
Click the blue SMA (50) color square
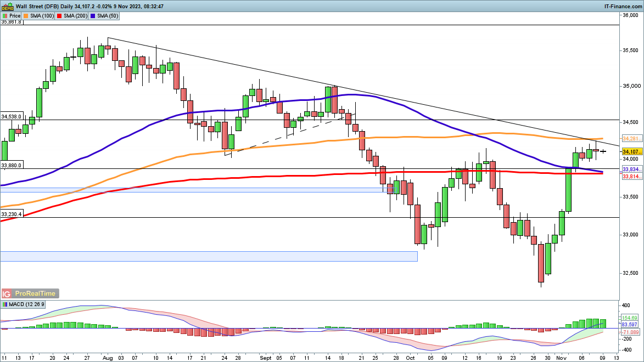pyautogui.click(x=93, y=16)
